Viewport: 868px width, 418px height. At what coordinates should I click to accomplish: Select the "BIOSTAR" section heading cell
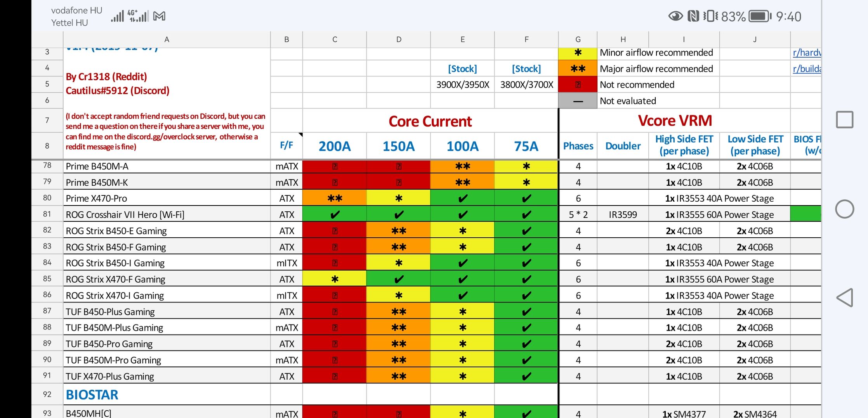pyautogui.click(x=167, y=394)
